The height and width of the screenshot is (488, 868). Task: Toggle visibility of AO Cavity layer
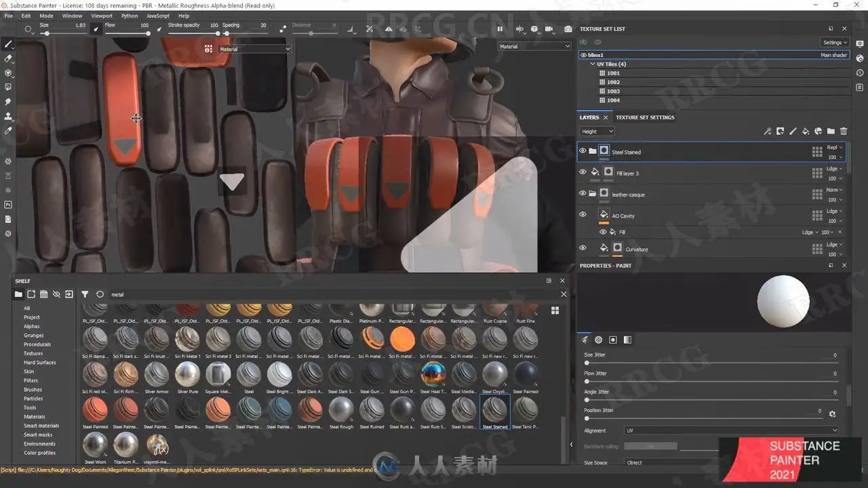[583, 215]
